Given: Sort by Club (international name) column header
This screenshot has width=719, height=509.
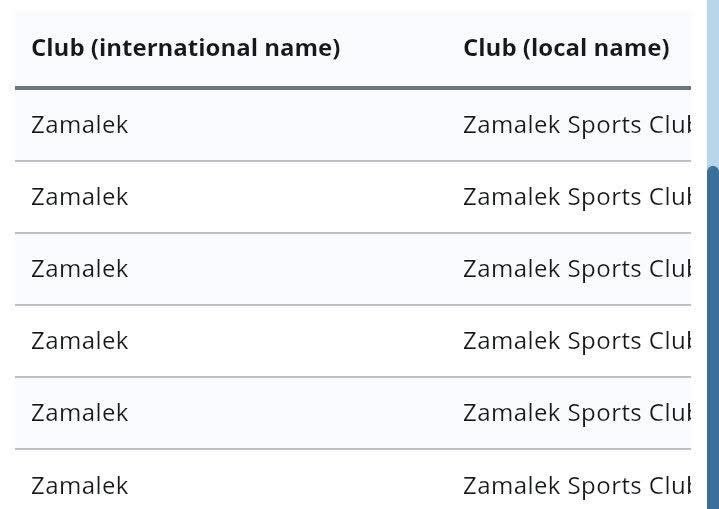Looking at the screenshot, I should [x=185, y=48].
